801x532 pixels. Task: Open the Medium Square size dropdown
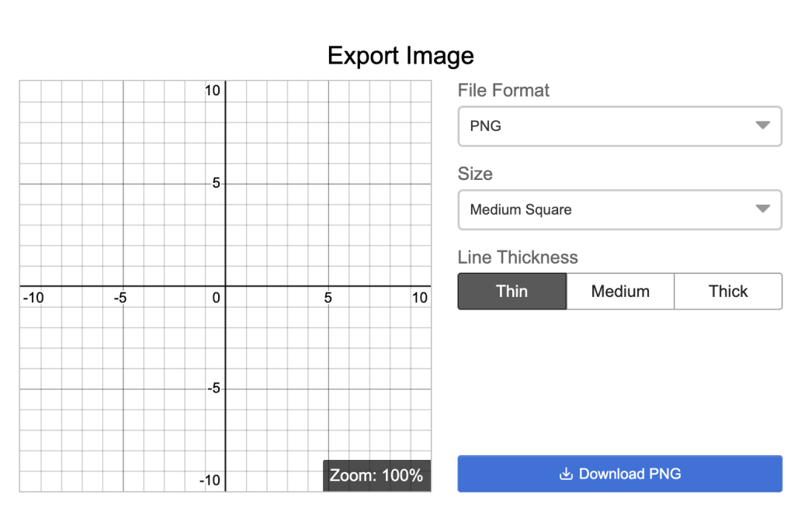click(619, 210)
